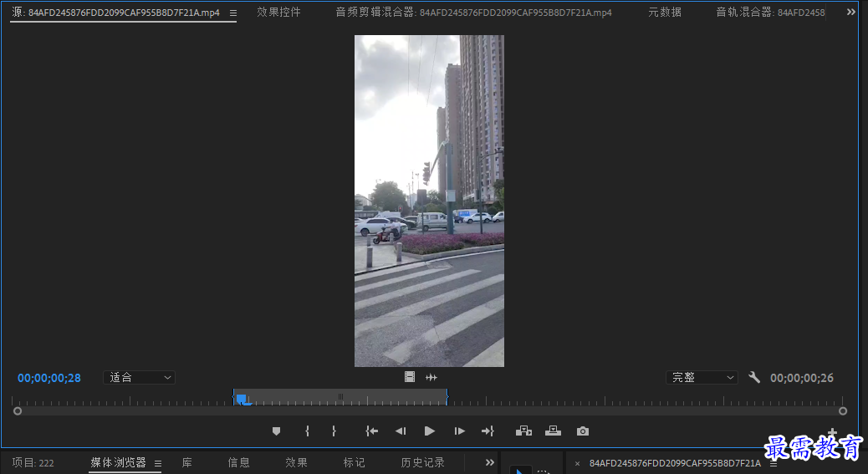This screenshot has width=868, height=474.
Task: Open the 媒体浏览器 panel menu icon
Action: coord(158,463)
